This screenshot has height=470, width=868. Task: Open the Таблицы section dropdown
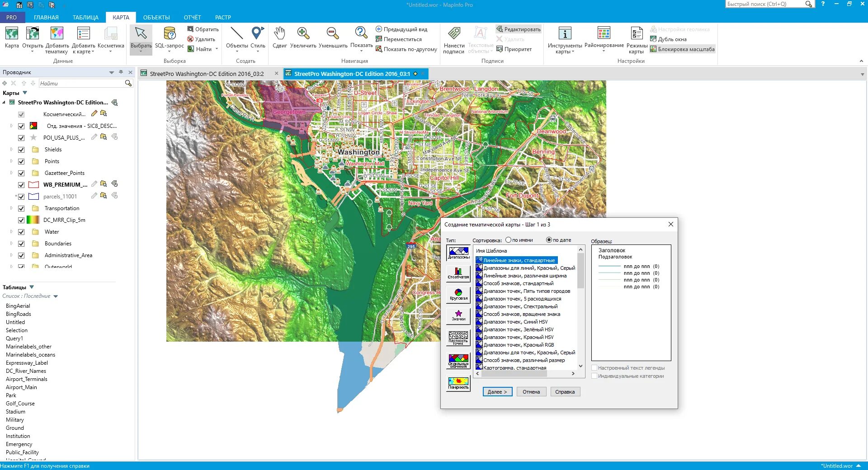32,287
